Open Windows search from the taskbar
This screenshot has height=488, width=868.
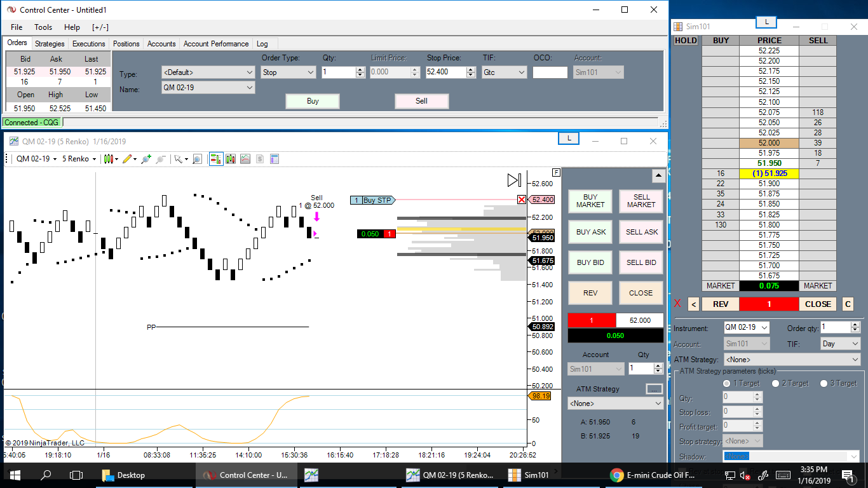[46, 475]
